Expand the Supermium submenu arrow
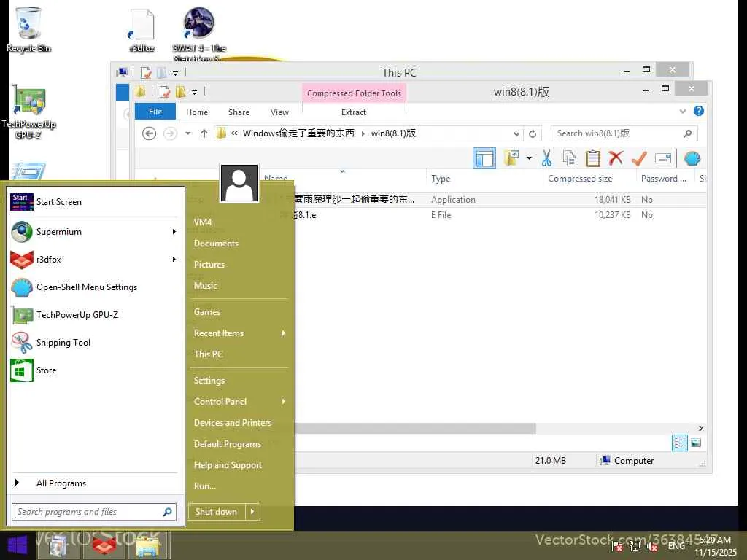The image size is (747, 560). pos(174,232)
